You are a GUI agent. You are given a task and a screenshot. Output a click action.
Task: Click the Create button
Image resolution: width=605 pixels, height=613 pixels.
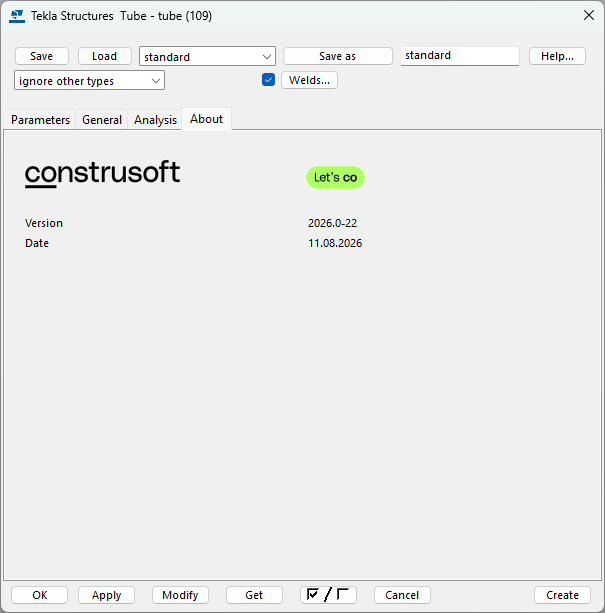(562, 595)
